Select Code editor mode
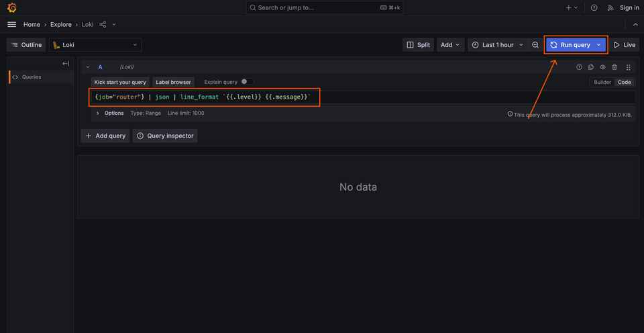The image size is (644, 333). pyautogui.click(x=625, y=82)
